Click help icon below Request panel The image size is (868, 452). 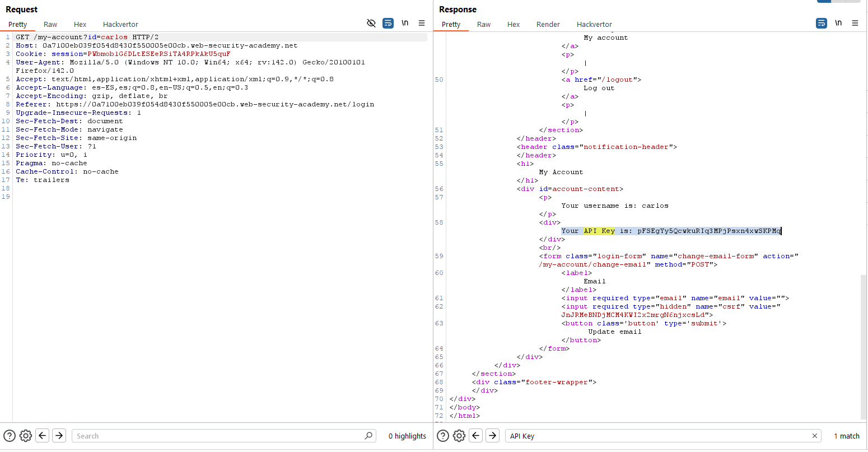(x=10, y=436)
